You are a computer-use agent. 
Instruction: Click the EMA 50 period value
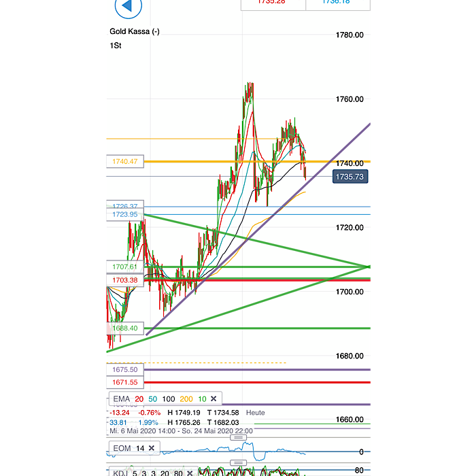coord(153,399)
